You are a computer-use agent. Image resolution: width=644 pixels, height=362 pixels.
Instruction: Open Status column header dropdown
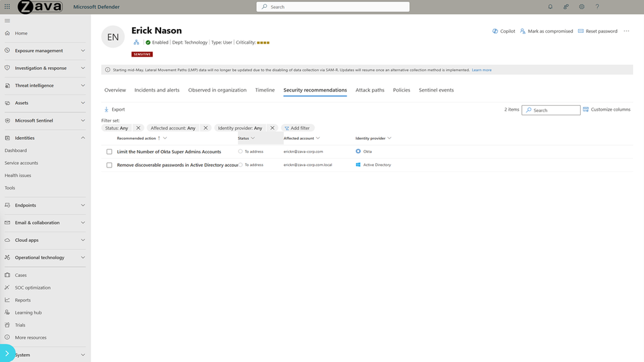253,138
